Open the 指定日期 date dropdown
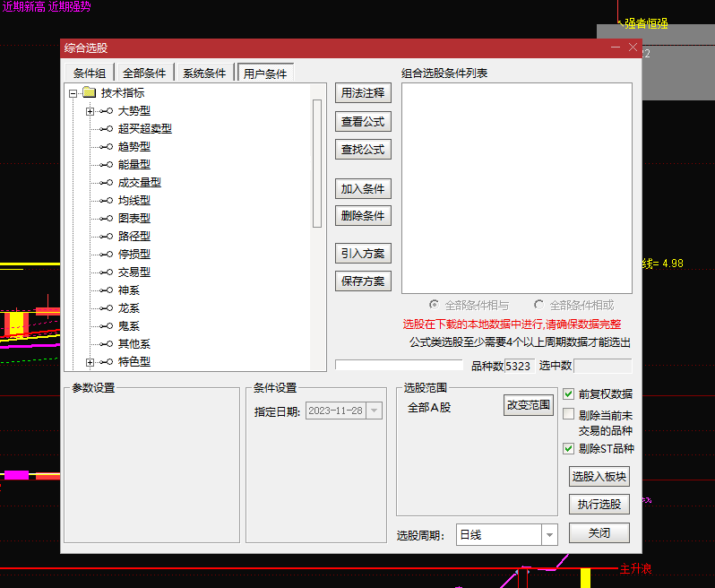Screen dimensions: 715x588 tap(374, 411)
